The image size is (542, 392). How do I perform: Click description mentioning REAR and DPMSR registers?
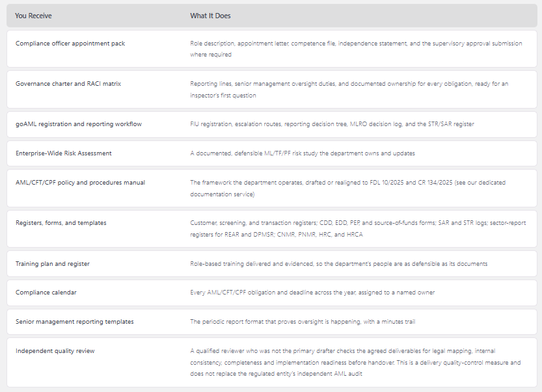pos(358,229)
